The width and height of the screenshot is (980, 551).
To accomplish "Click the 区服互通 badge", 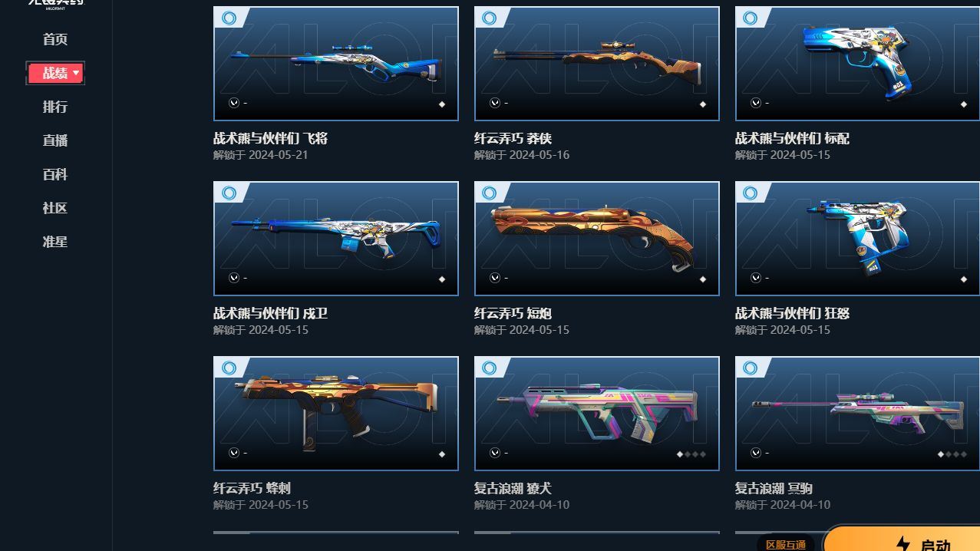I will click(786, 544).
